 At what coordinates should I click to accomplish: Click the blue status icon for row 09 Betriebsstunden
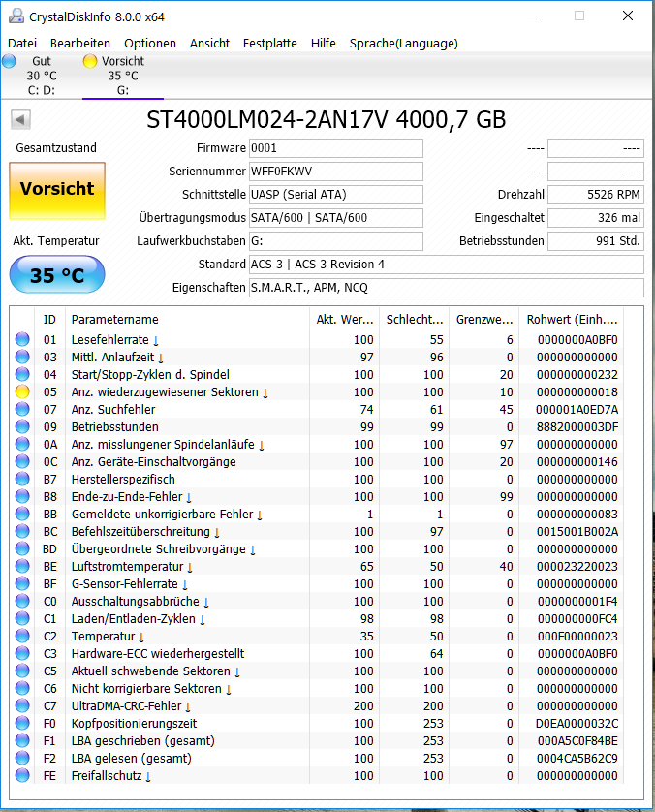[22, 426]
